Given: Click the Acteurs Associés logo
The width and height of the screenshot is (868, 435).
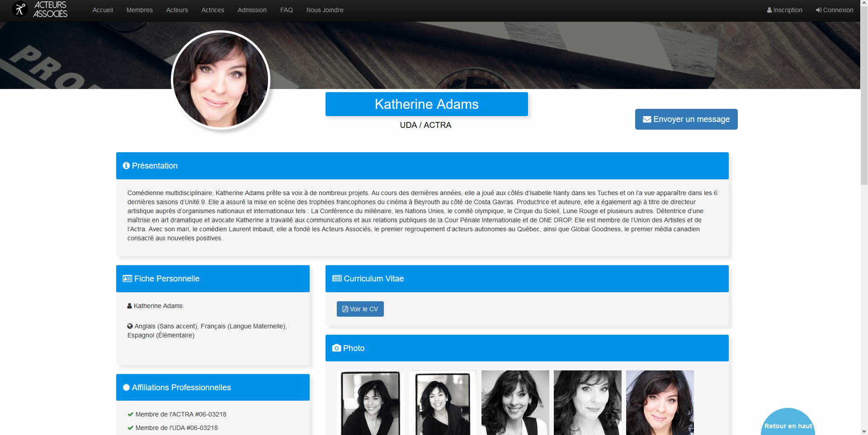Looking at the screenshot, I should click(40, 9).
